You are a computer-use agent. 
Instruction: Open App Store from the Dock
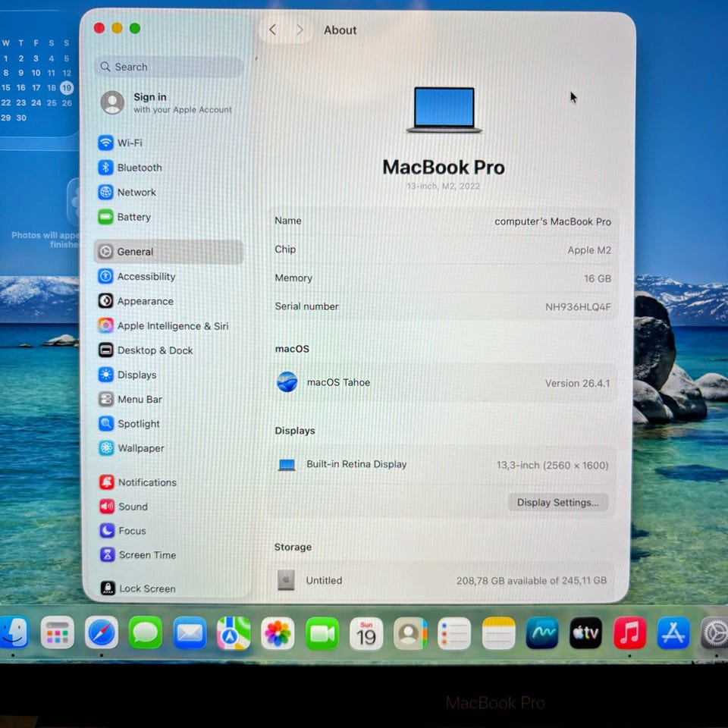point(673,632)
